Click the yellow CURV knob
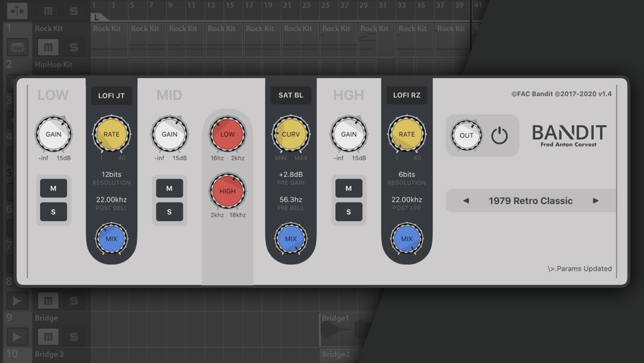The width and height of the screenshot is (644, 363). coord(291,134)
